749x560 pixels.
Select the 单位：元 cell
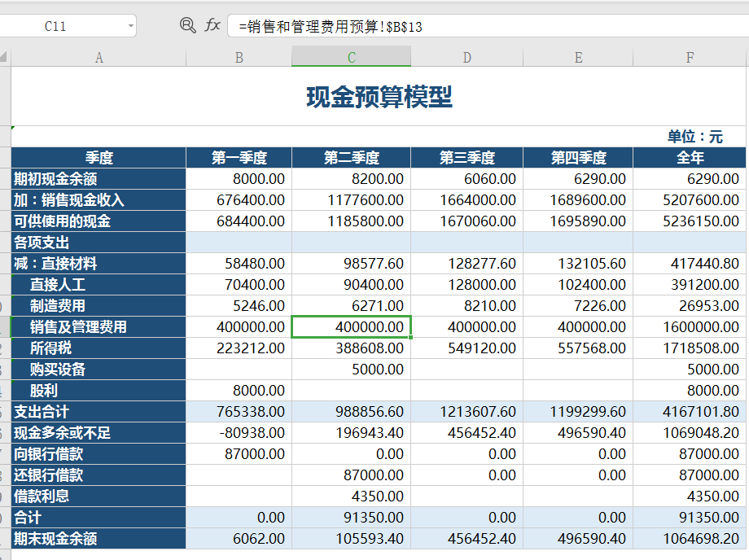tap(694, 137)
